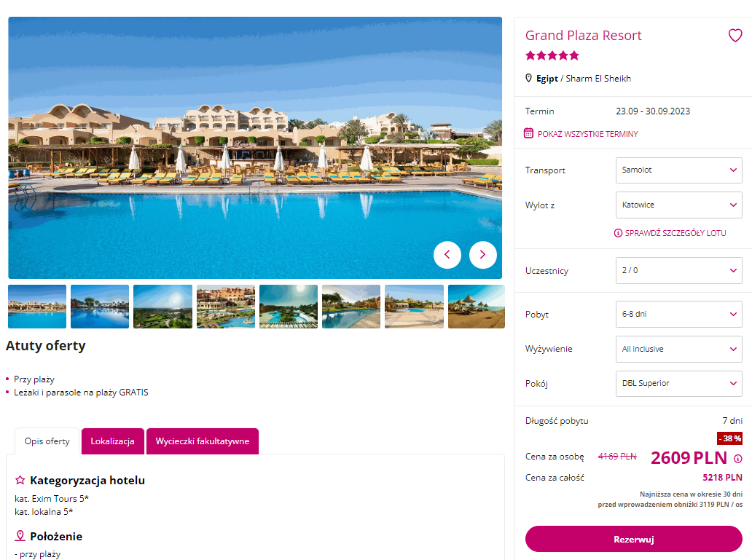Open the Wycieczki fakultatywne tab
This screenshot has width=752, height=560.
(x=203, y=441)
